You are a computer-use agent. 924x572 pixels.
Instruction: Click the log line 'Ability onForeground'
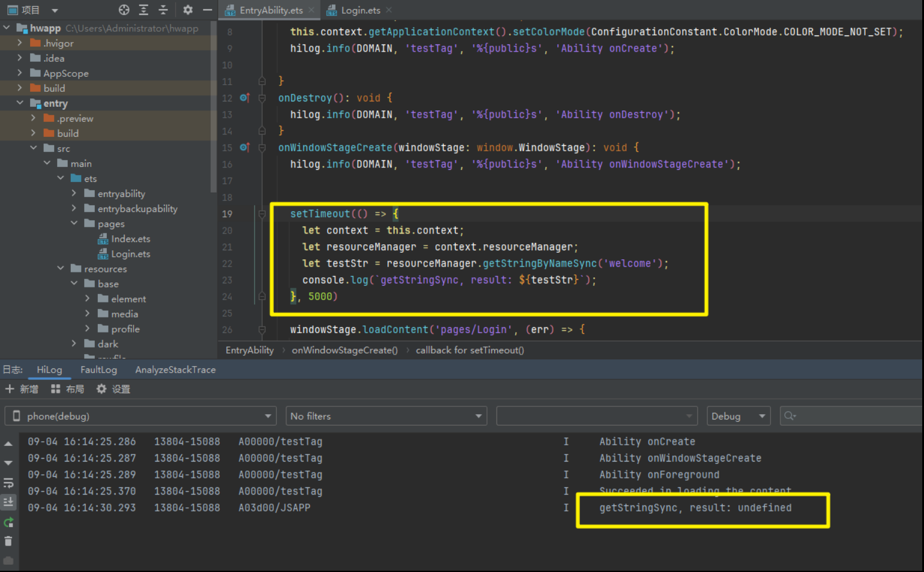(x=659, y=475)
